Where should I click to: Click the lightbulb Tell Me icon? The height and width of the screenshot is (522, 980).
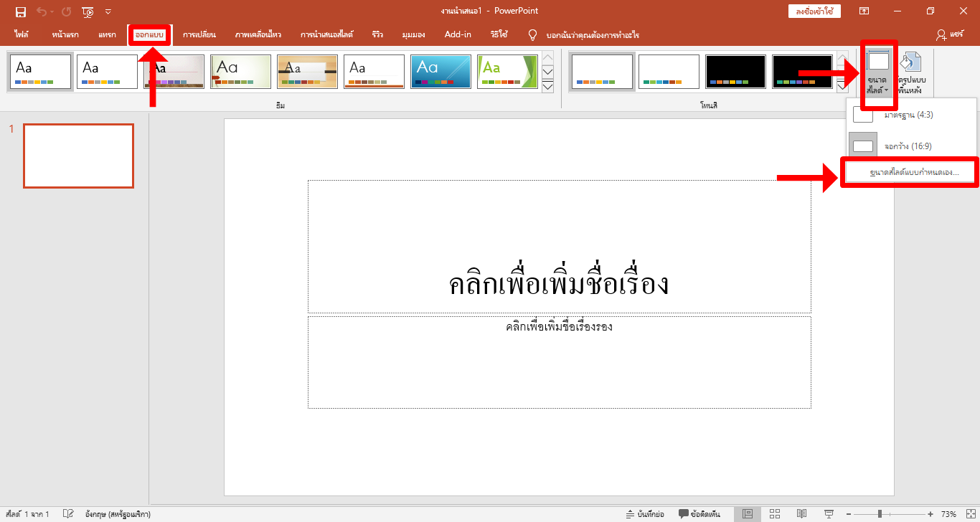(532, 34)
